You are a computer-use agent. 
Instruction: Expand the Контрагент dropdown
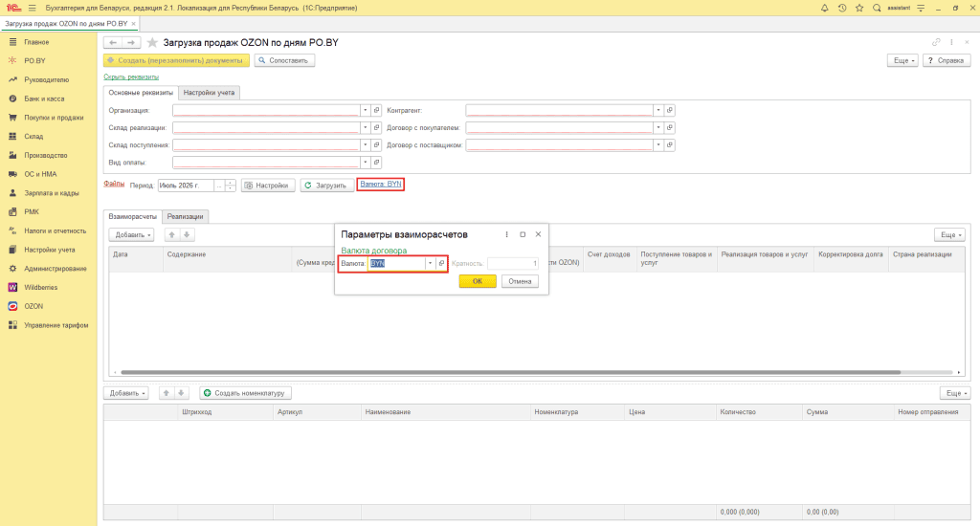(x=658, y=110)
